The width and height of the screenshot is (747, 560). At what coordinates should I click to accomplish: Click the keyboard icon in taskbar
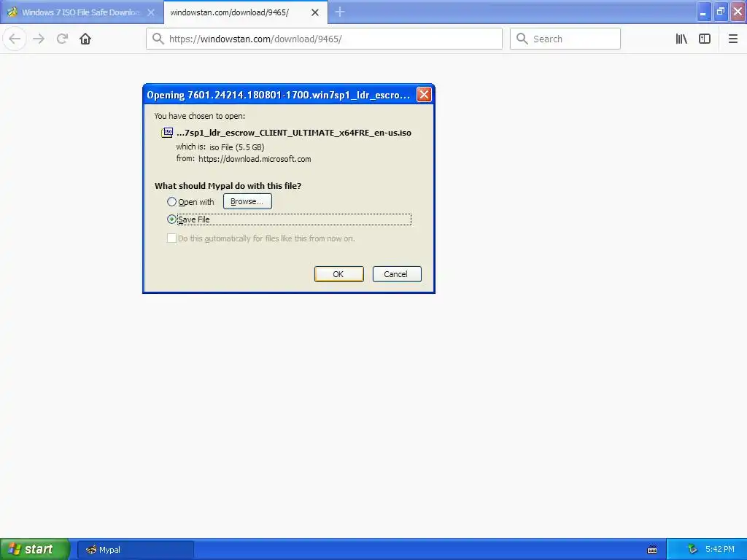(652, 550)
